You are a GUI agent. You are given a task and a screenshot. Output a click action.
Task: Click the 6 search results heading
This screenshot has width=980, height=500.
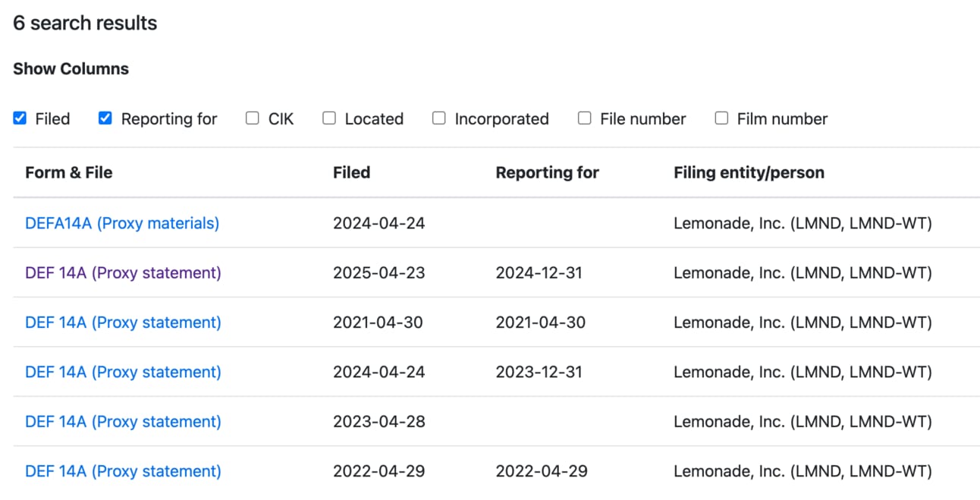(85, 23)
